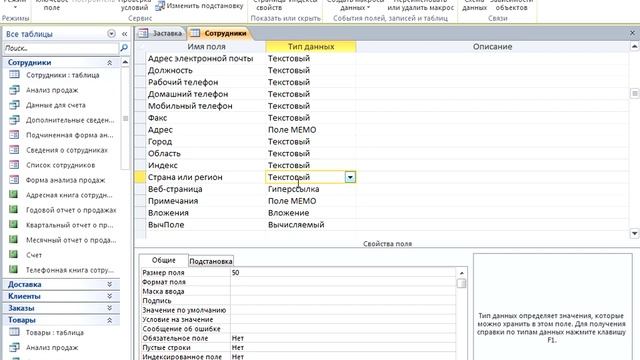The height and width of the screenshot is (360, 640).
Task: Click the navigation pane scroll up arrow
Action: coord(125,62)
